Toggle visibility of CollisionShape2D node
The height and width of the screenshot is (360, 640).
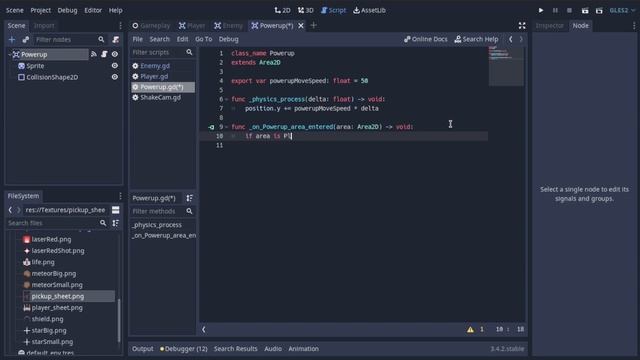115,77
